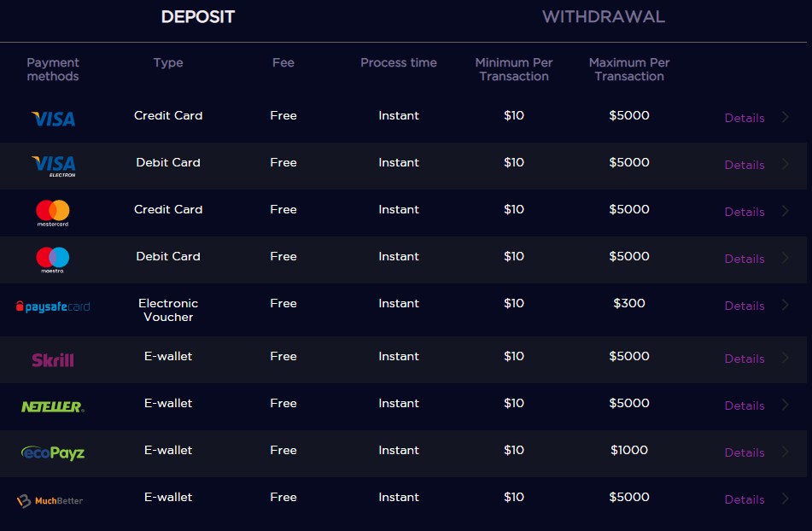Expand chevron arrow for Visa credit card row
Screen dimensions: 812x531
tap(786, 117)
